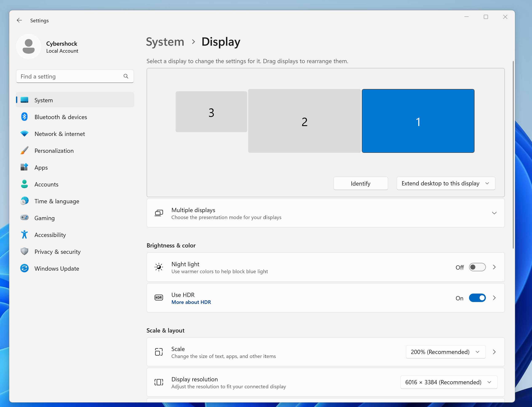
Task: Click the Scale icon
Action: coord(159,352)
